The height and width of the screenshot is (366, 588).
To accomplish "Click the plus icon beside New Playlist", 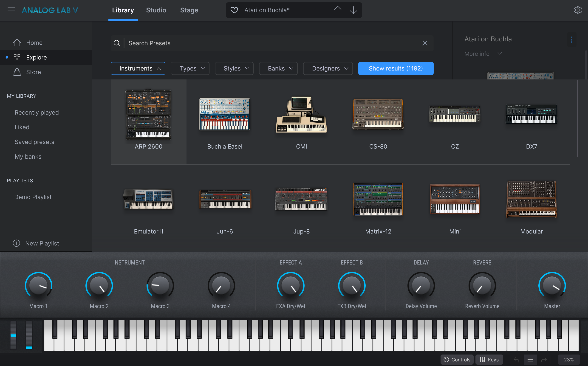I will pos(17,243).
